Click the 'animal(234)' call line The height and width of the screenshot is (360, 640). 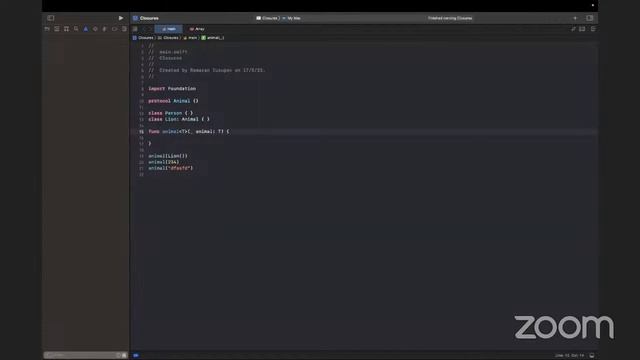[x=163, y=162]
